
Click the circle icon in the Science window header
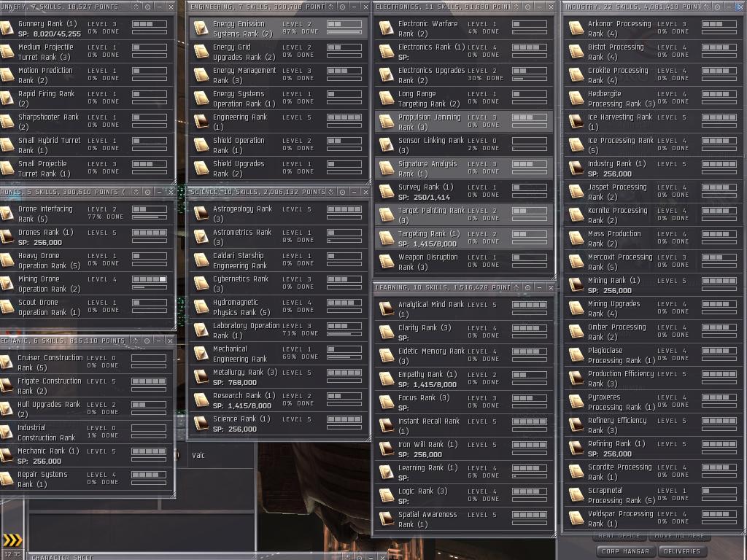(343, 192)
